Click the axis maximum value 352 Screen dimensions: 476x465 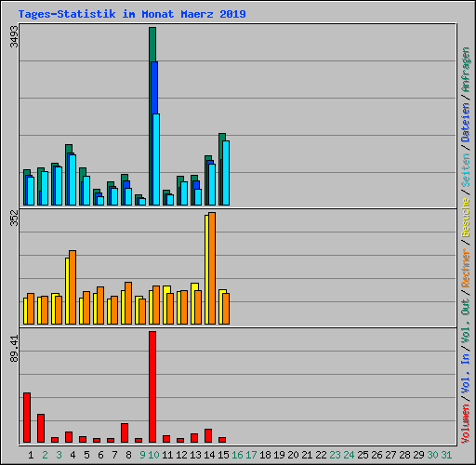14,218
